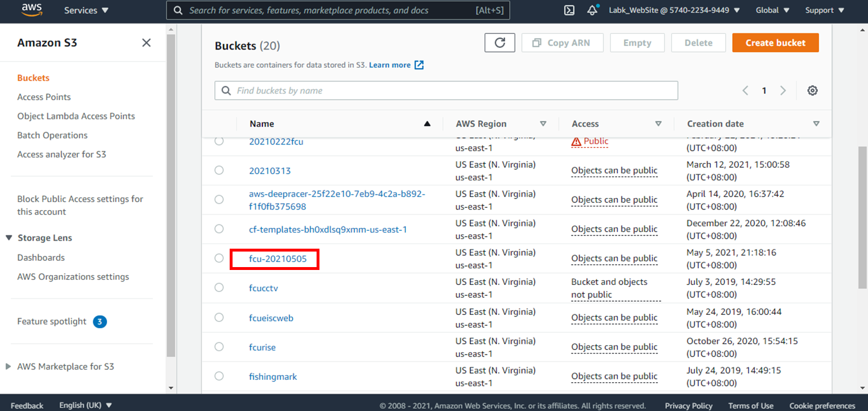This screenshot has height=411, width=868.
Task: Open the Labk_WebSite account dropdown
Action: [675, 10]
